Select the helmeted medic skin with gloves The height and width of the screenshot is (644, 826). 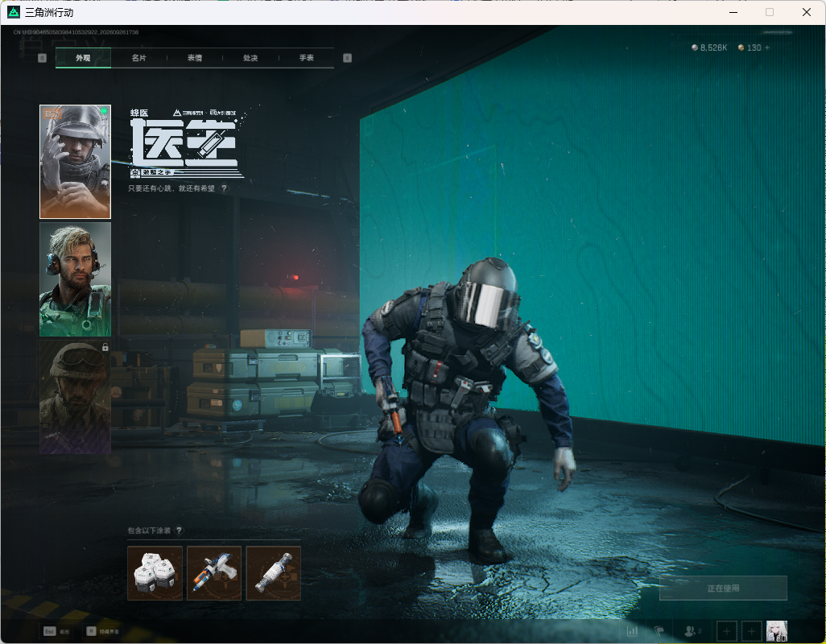tap(76, 162)
